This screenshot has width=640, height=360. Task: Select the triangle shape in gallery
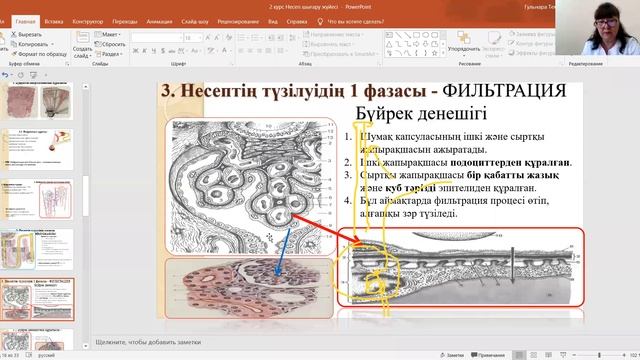pos(389,44)
